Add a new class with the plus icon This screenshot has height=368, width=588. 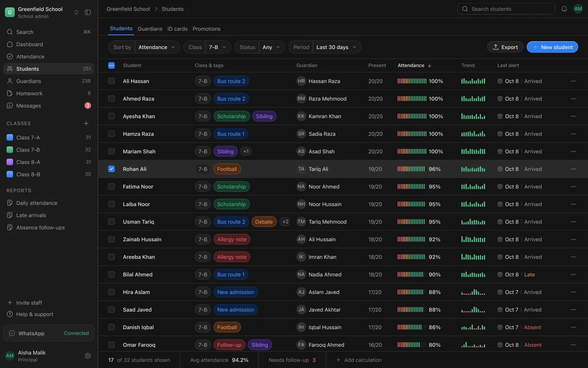click(x=86, y=123)
